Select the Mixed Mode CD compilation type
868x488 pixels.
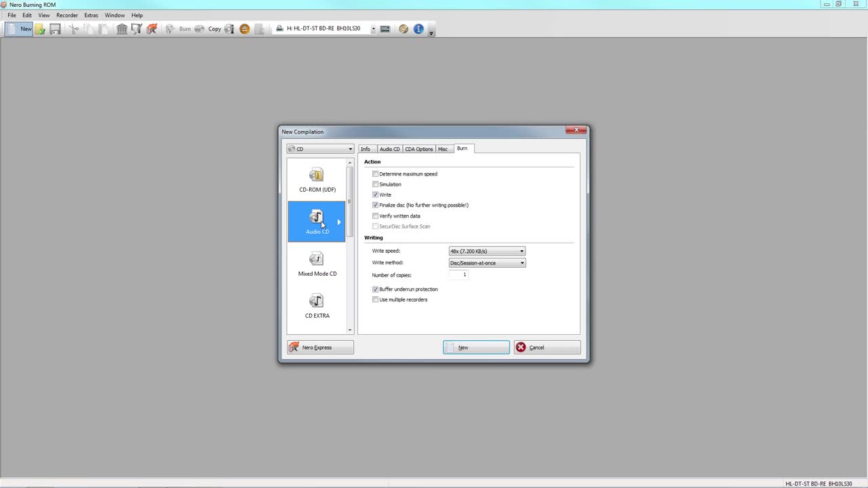(317, 264)
